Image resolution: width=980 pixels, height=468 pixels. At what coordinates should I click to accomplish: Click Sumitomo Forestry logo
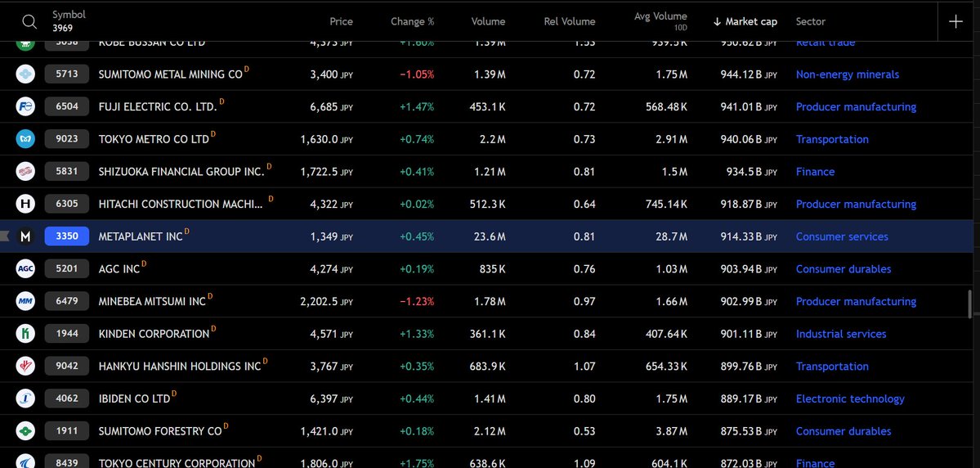coord(25,431)
